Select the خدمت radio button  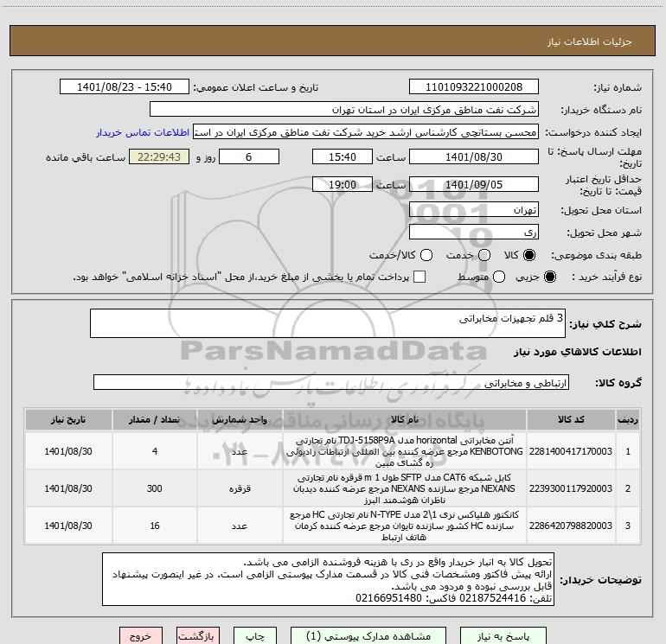[484, 255]
